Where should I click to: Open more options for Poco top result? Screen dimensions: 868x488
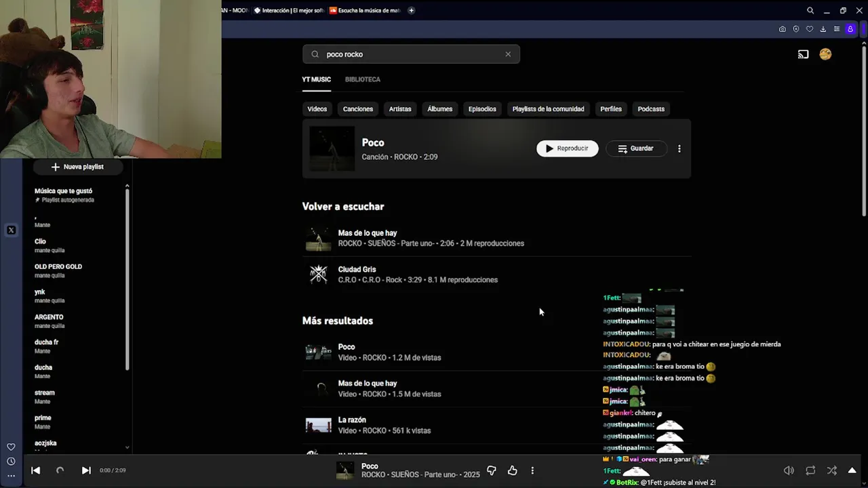[679, 148]
